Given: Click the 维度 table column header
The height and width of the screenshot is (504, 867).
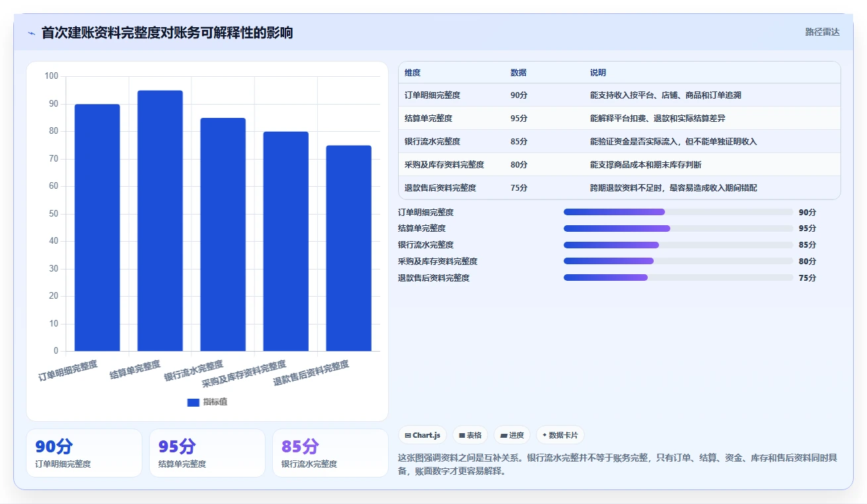Looking at the screenshot, I should [413, 73].
